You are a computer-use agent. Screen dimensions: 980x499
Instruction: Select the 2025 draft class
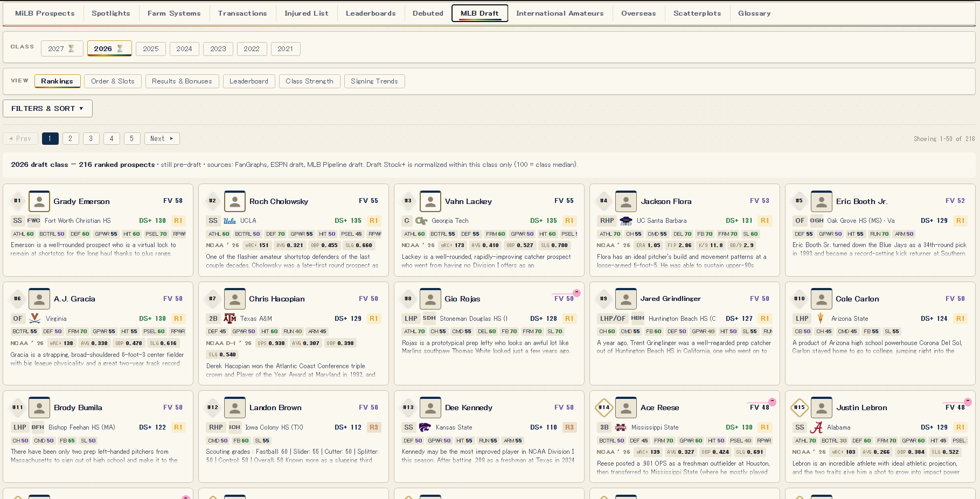(x=151, y=48)
